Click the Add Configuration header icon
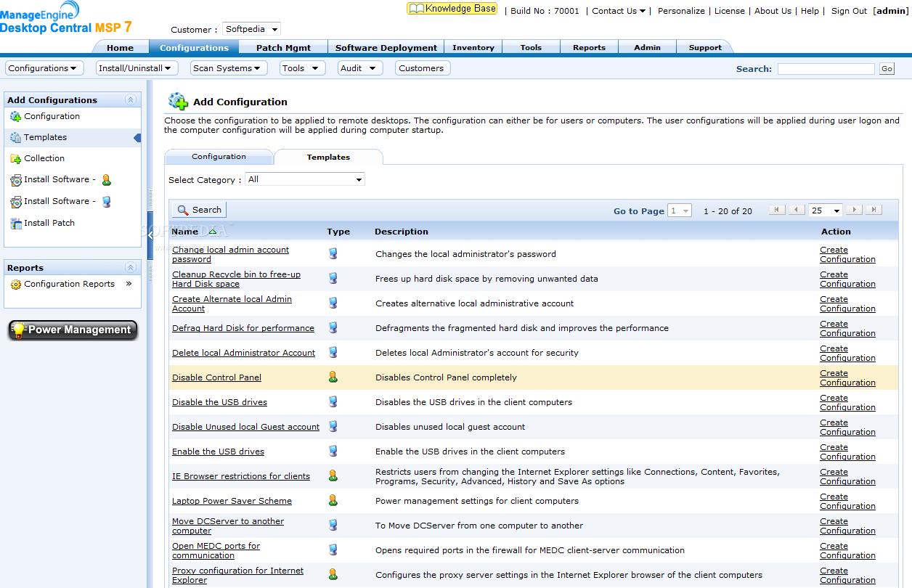 point(178,102)
